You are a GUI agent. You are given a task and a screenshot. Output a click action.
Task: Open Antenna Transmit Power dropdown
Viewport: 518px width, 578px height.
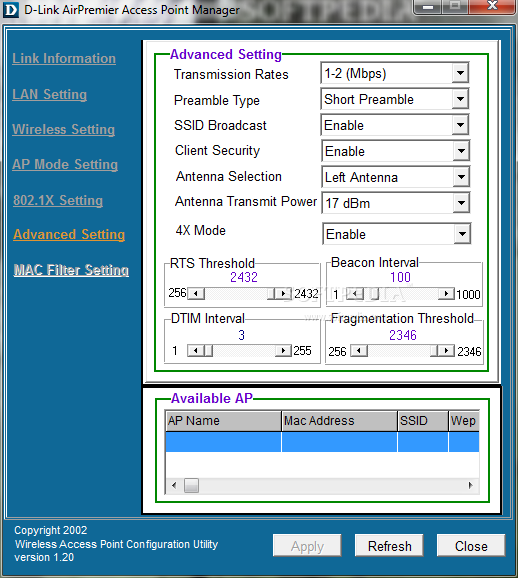click(461, 203)
